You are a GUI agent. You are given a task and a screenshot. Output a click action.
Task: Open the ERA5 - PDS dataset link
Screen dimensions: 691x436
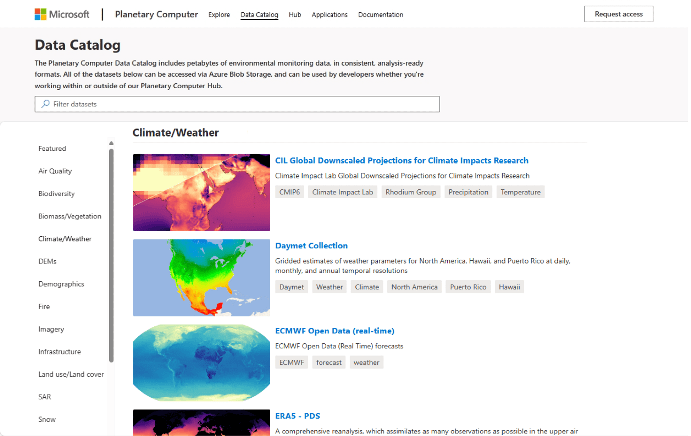click(297, 416)
